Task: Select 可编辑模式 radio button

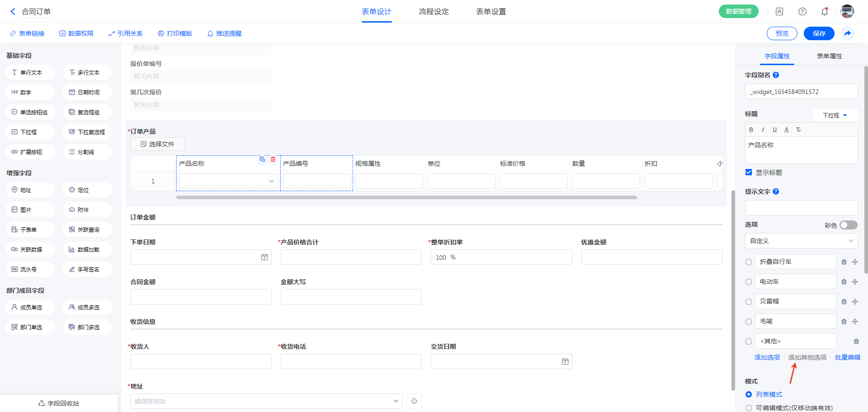Action: pyautogui.click(x=749, y=408)
